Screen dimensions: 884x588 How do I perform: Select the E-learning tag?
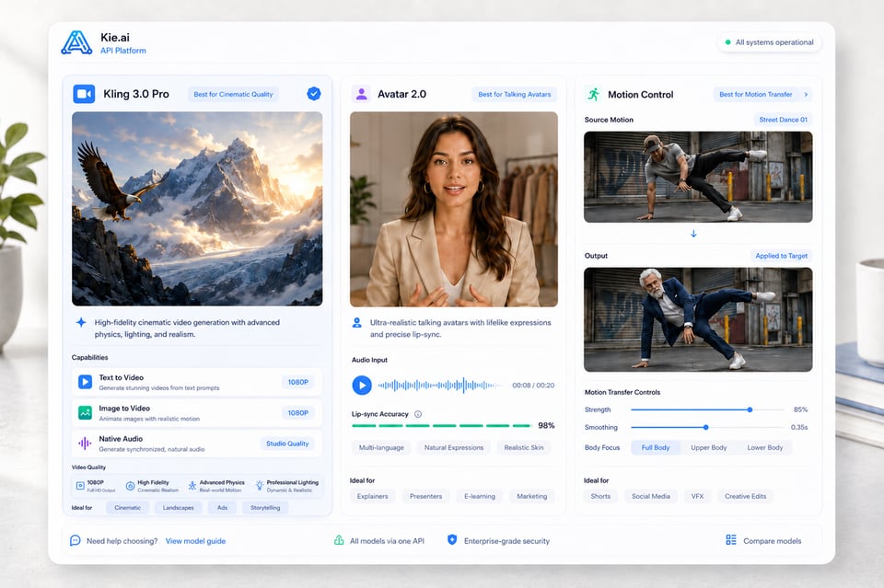tap(480, 496)
